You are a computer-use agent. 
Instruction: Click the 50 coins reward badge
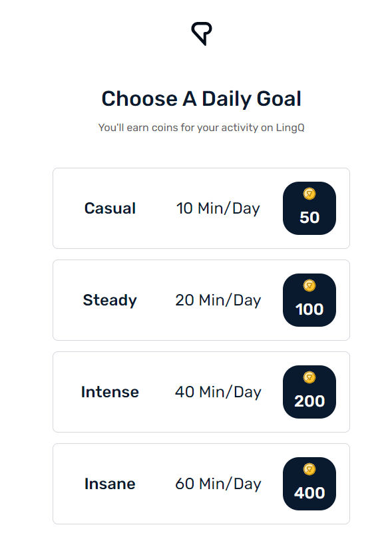[x=309, y=208]
